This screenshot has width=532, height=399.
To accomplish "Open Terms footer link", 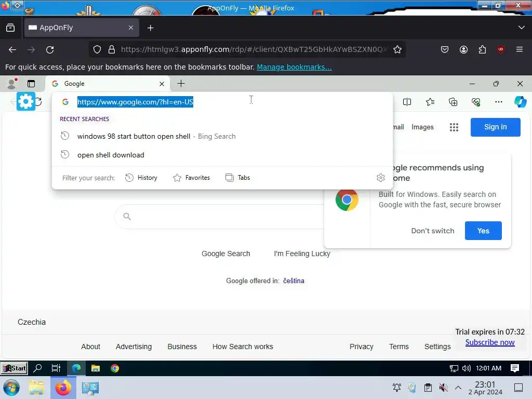I will (x=398, y=347).
